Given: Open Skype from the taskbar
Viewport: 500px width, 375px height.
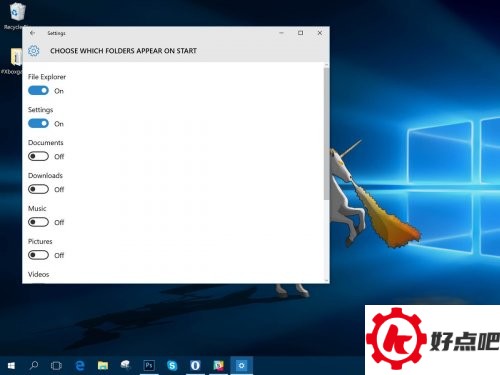Looking at the screenshot, I should (x=172, y=366).
